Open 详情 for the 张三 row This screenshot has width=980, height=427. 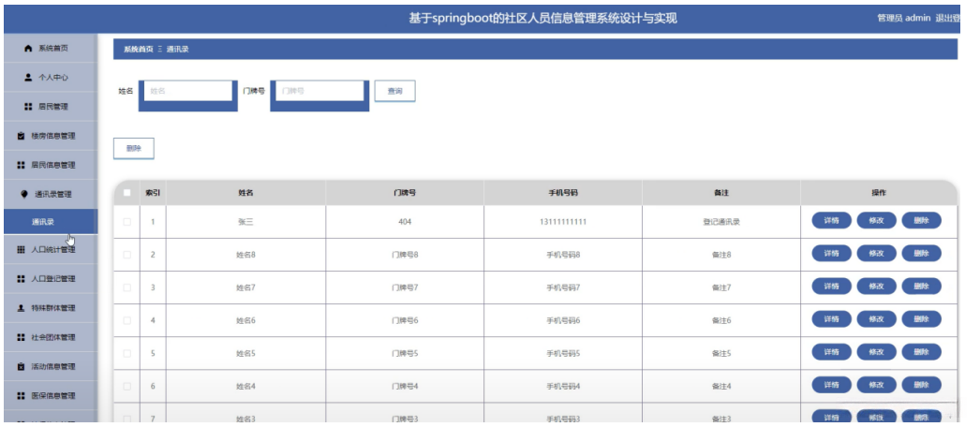(x=831, y=220)
